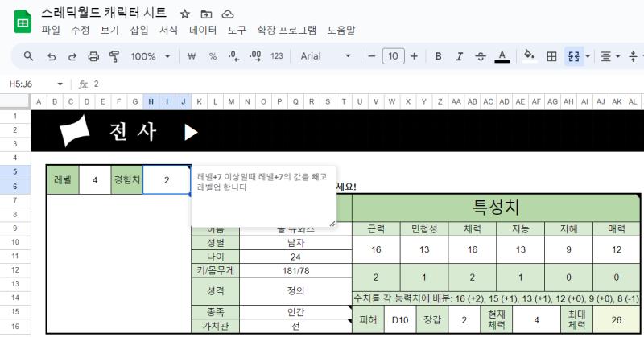Open the 데이터 menu
644x337 pixels.
pyautogui.click(x=203, y=30)
